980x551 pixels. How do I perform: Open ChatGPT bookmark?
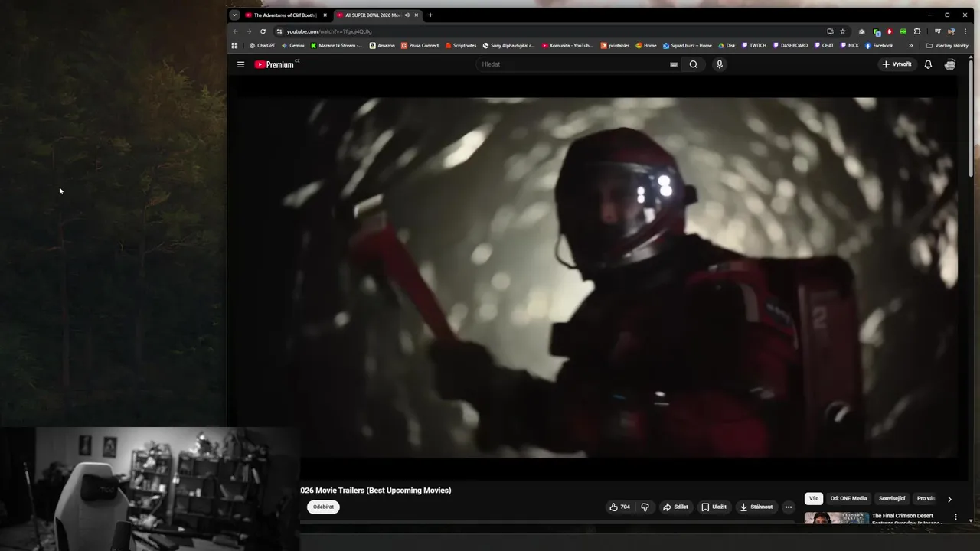tap(262, 46)
